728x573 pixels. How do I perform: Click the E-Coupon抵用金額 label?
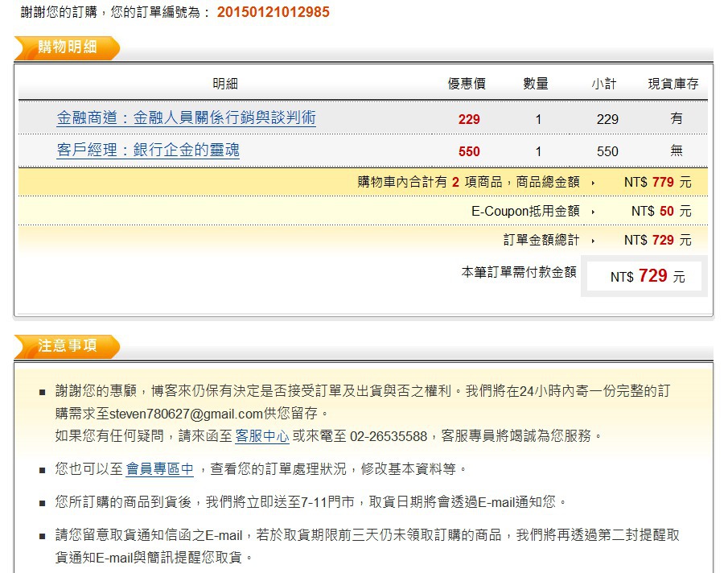pos(525,212)
